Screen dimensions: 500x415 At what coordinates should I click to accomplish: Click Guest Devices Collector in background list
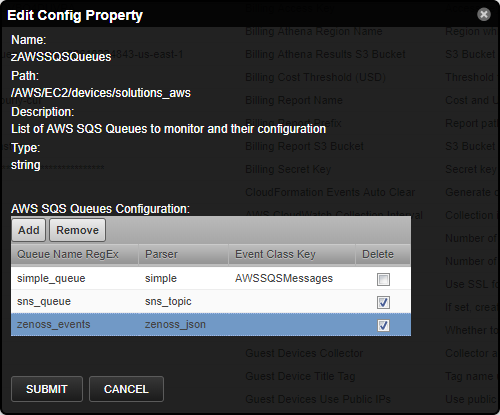point(304,353)
